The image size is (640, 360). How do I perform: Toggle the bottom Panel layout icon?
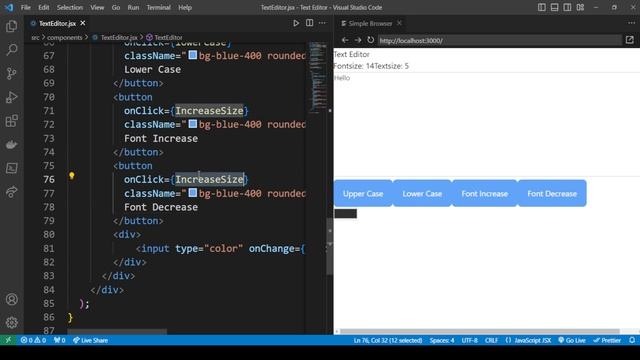coord(554,7)
